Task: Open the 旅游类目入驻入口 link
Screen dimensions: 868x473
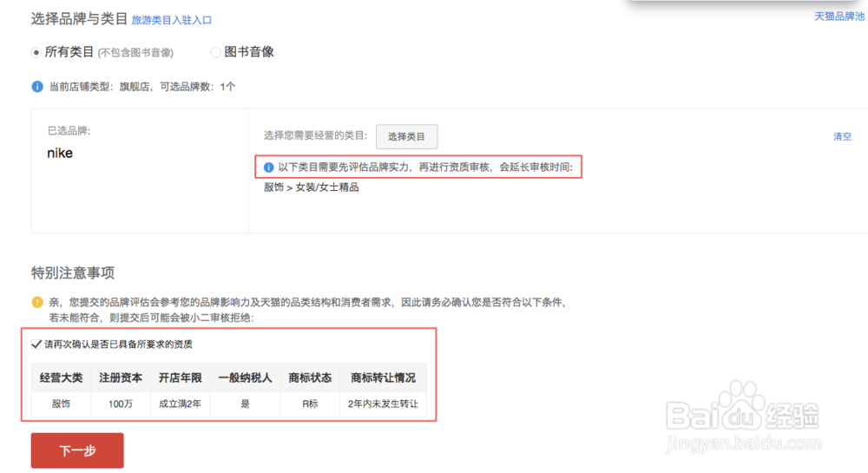Action: 172,21
